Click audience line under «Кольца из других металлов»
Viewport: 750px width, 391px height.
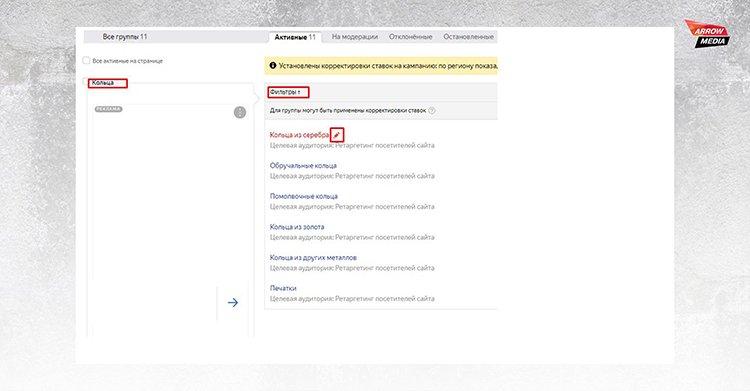coord(352,268)
